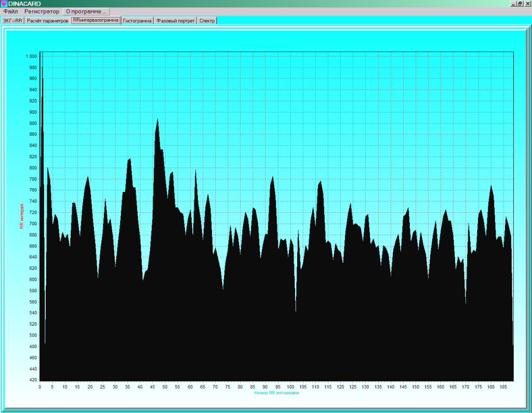Click the "420" vertical axis label
This screenshot has height=413, width=532.
coord(33,380)
